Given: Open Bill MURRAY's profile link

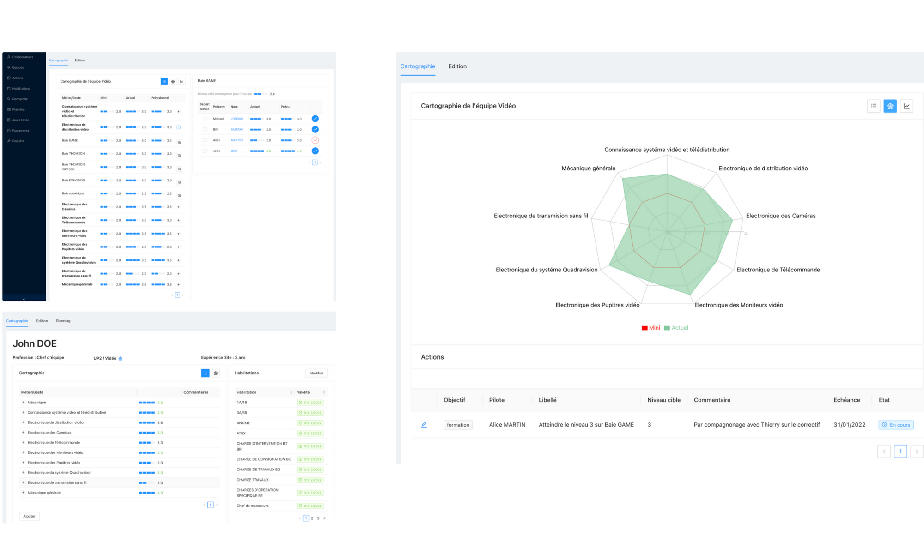Looking at the screenshot, I should point(237,130).
